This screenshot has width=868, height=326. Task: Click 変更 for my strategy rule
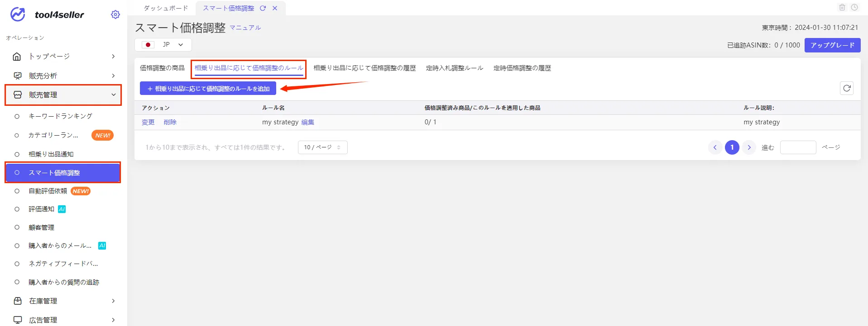[148, 122]
